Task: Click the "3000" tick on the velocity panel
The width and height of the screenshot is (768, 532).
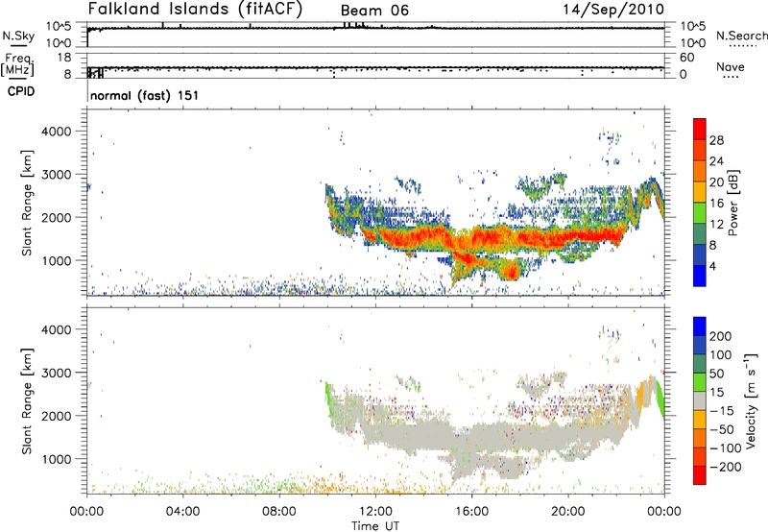Action: (57, 373)
